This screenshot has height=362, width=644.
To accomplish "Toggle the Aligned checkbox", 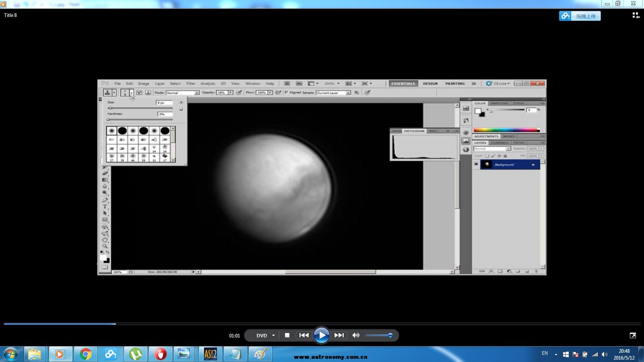I will [286, 93].
